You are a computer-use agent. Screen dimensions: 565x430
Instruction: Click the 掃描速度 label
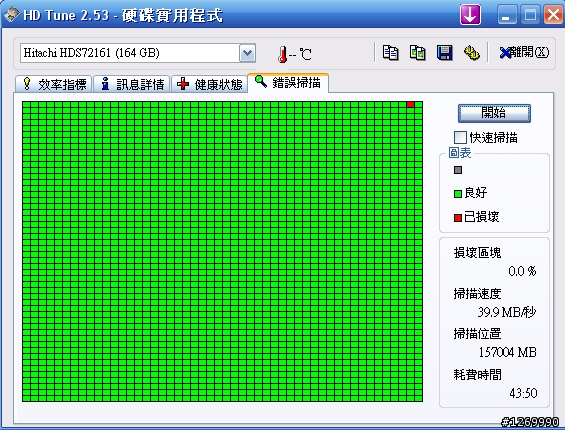477,293
